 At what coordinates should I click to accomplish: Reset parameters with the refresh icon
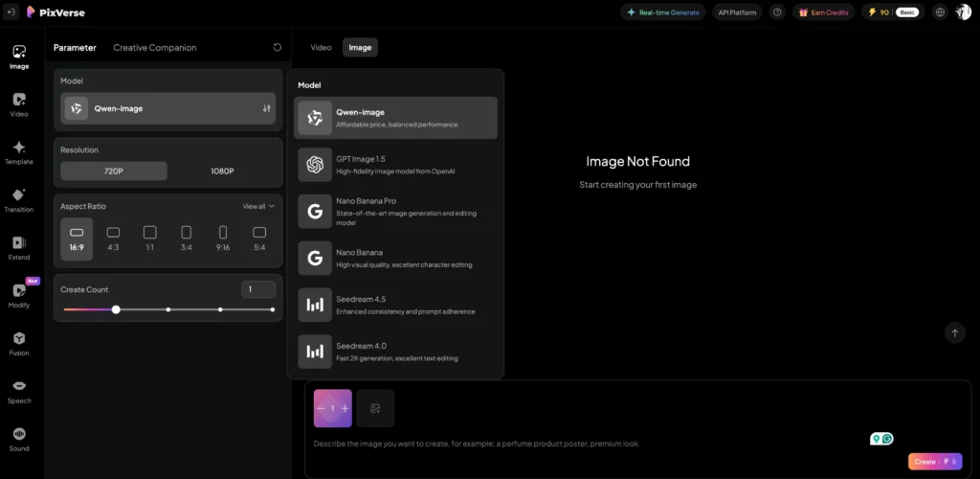click(278, 48)
